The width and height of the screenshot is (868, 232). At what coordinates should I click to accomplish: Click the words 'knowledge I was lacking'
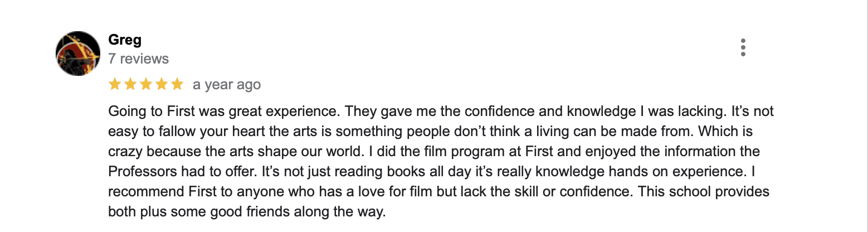click(645, 112)
